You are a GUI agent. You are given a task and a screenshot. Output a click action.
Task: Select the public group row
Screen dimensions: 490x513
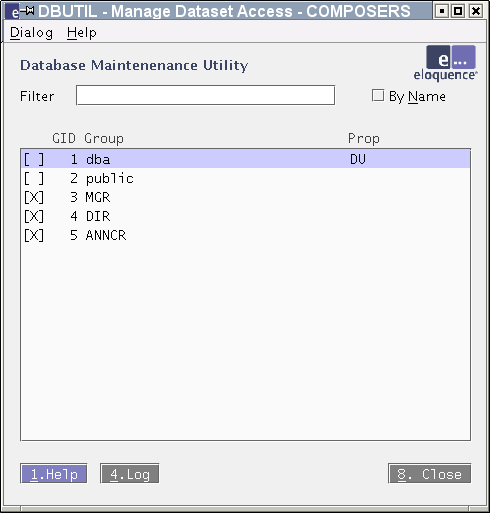246,179
